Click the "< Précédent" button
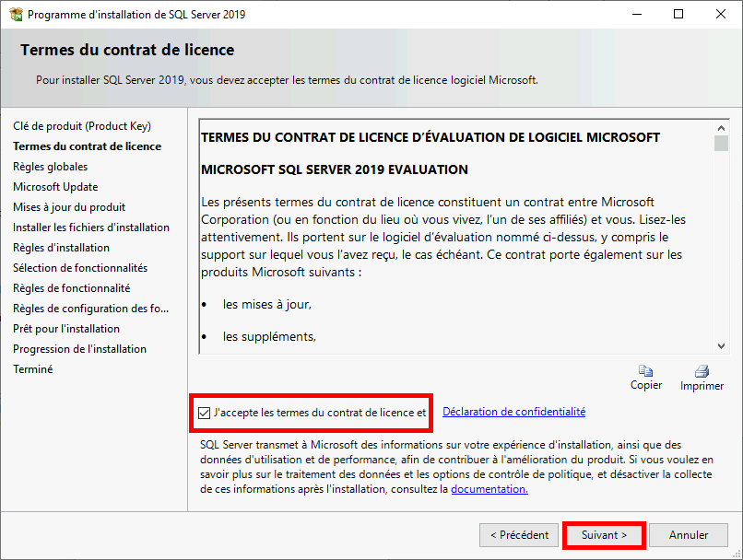This screenshot has width=743, height=560. tap(518, 534)
